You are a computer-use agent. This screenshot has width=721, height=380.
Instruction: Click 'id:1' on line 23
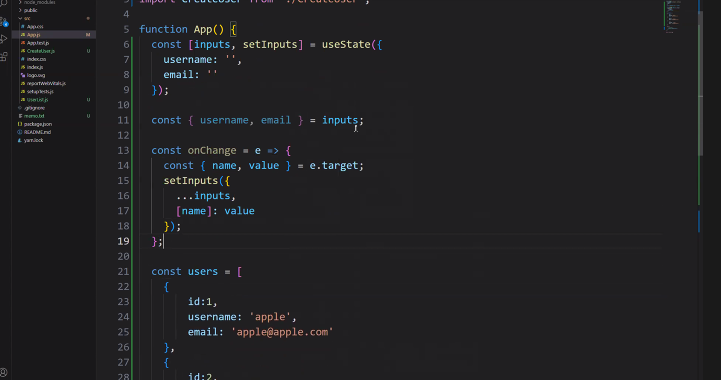click(200, 302)
